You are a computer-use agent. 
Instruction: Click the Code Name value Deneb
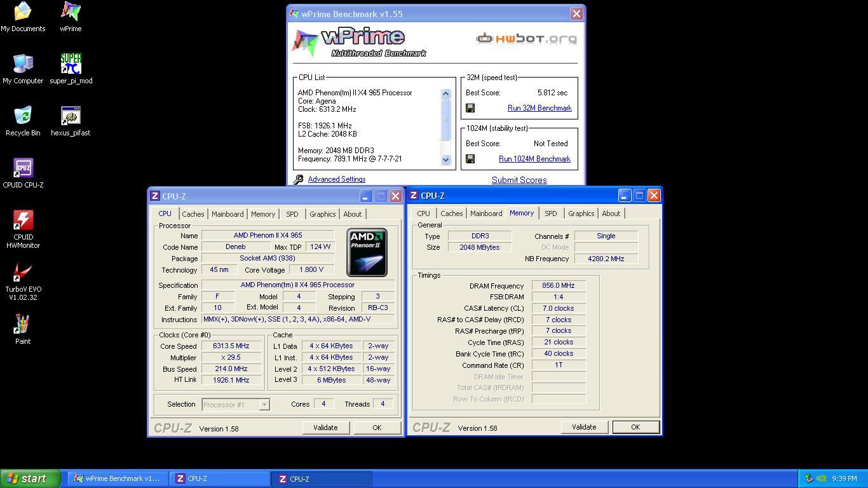coord(235,247)
